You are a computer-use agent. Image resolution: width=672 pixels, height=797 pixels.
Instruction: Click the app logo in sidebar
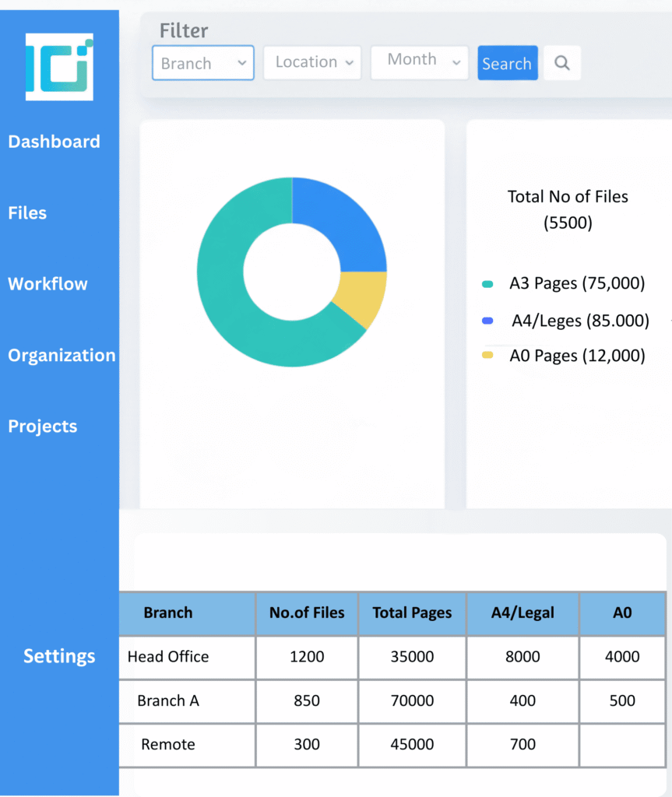click(59, 67)
